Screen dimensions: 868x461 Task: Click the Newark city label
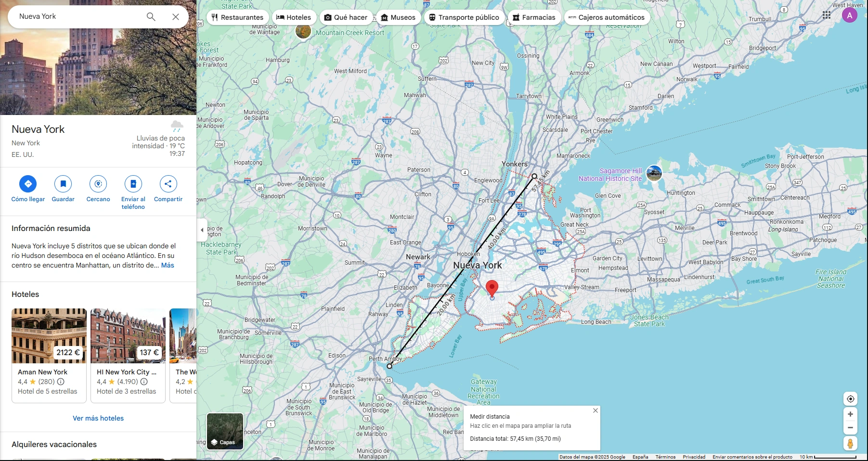coord(418,257)
